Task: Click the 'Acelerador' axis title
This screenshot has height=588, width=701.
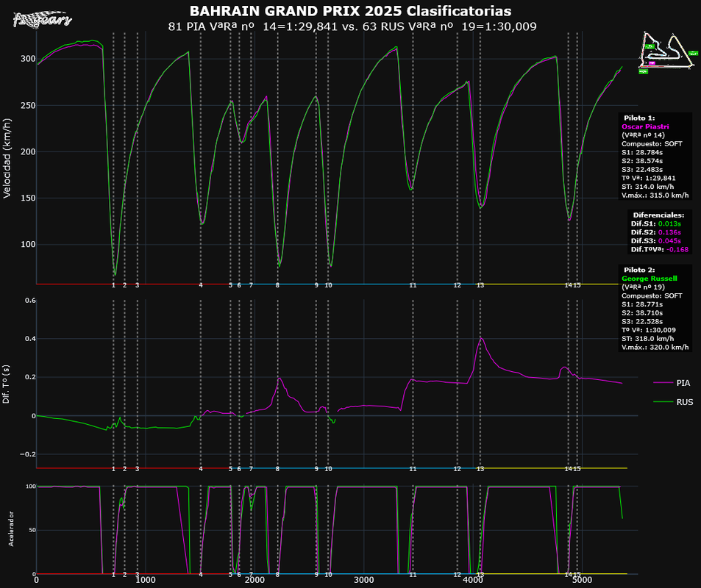Action: click(11, 529)
